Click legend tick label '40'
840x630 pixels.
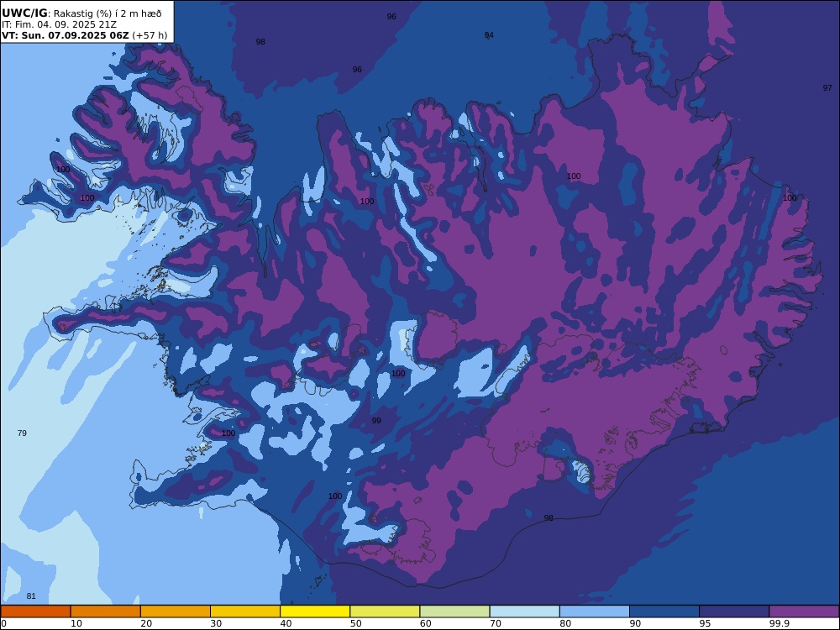tap(286, 623)
